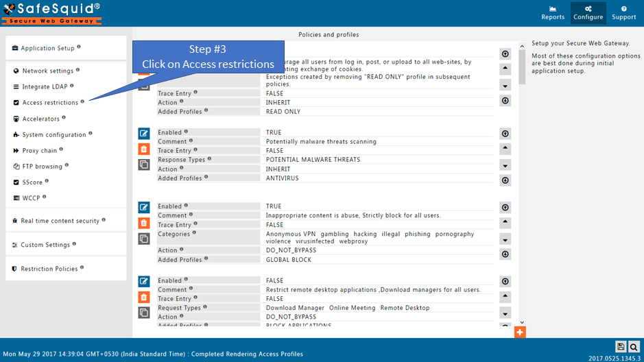Click the version number 2017.0525.1345.3
The height and width of the screenshot is (362, 644).
[x=615, y=359]
